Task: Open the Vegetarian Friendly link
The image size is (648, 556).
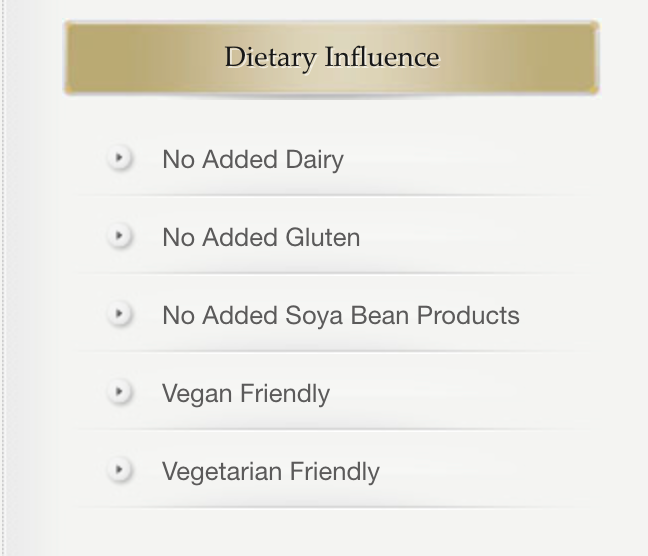Action: [270, 471]
